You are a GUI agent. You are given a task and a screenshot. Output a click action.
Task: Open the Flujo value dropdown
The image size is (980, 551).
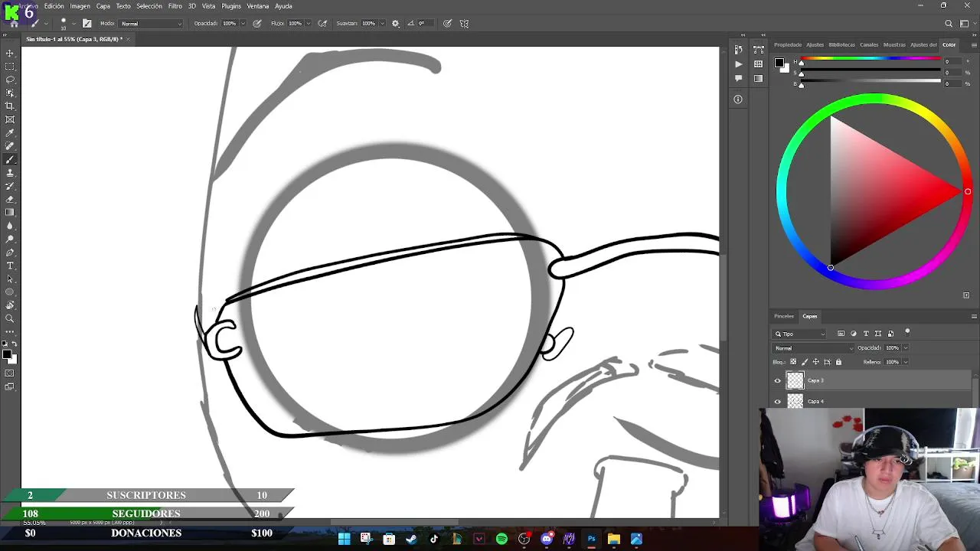point(309,24)
